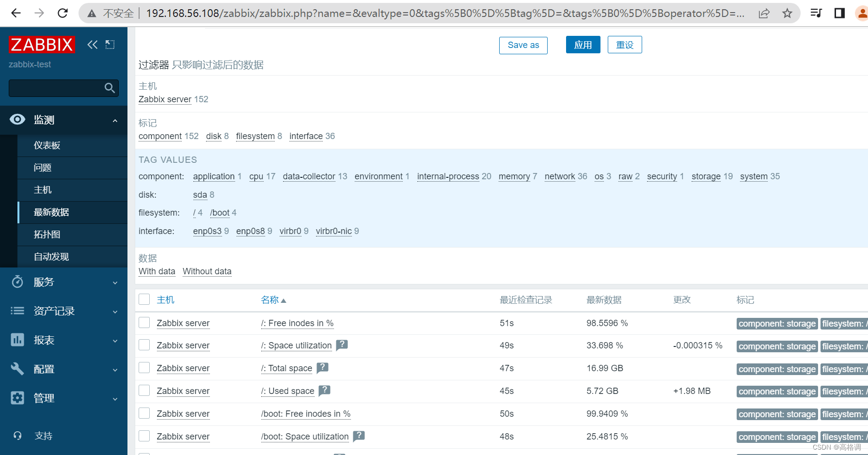Click the eye icon for 监测
The image size is (868, 455).
pos(17,119)
